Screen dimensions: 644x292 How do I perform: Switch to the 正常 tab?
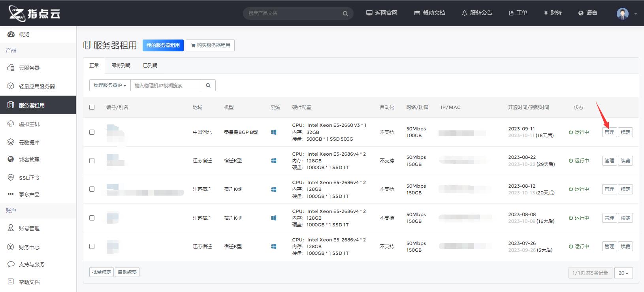pos(94,66)
